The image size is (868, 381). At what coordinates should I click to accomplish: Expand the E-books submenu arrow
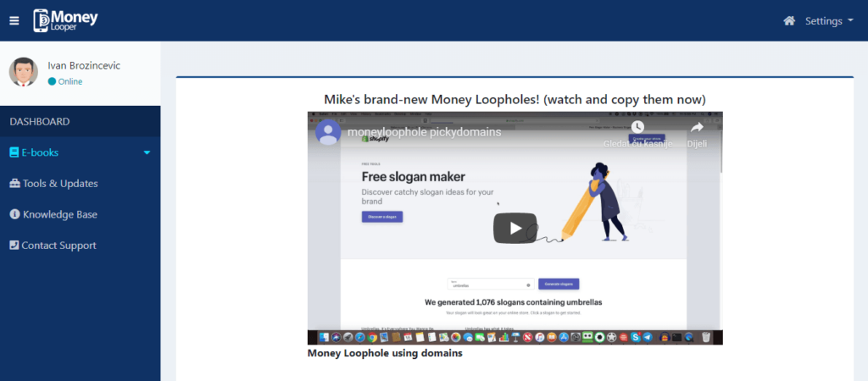pyautogui.click(x=147, y=152)
